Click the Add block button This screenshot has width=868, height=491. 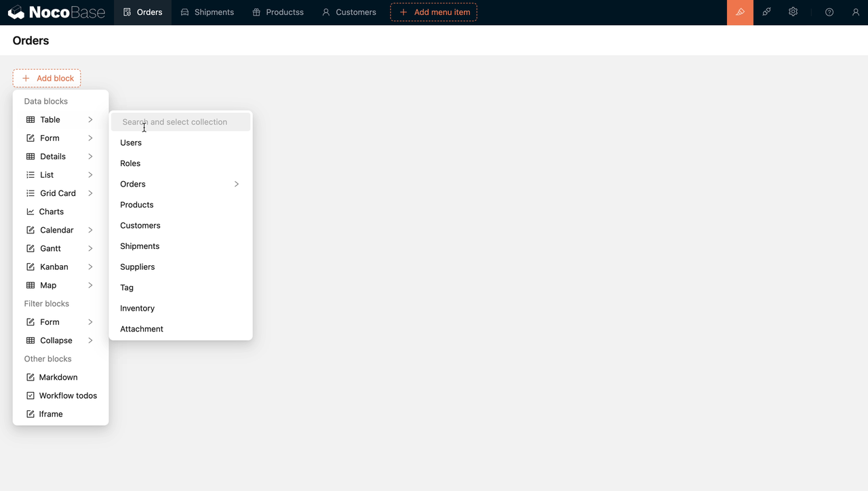click(x=47, y=78)
